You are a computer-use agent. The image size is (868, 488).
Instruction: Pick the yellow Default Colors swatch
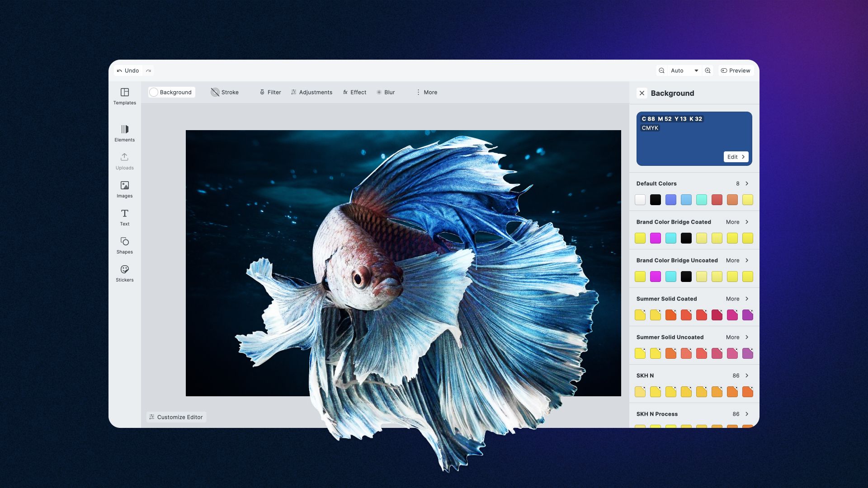point(748,200)
